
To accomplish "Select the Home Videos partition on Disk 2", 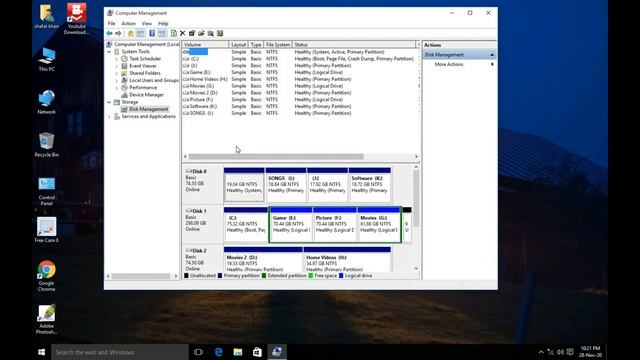I will click(347, 260).
